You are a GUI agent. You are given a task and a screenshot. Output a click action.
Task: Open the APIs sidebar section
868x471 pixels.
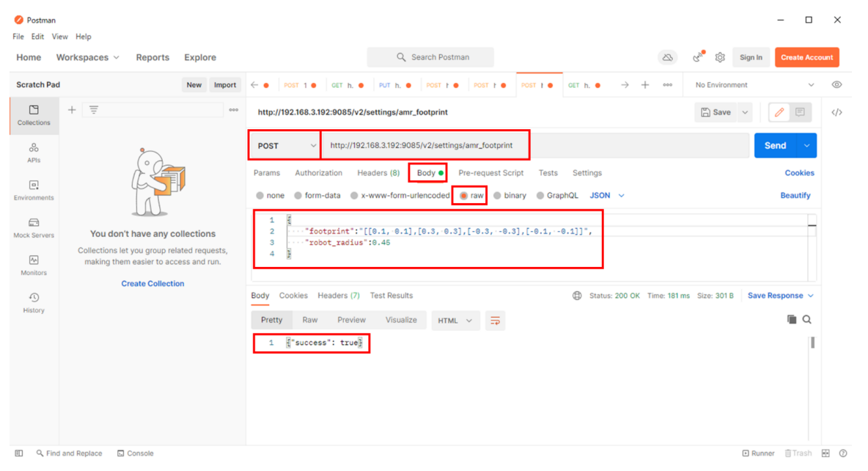click(x=34, y=153)
